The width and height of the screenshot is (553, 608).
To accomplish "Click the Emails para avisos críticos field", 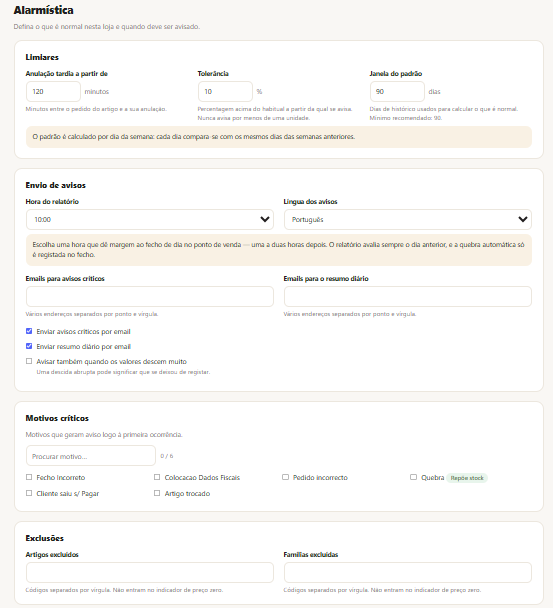I will pyautogui.click(x=150, y=297).
